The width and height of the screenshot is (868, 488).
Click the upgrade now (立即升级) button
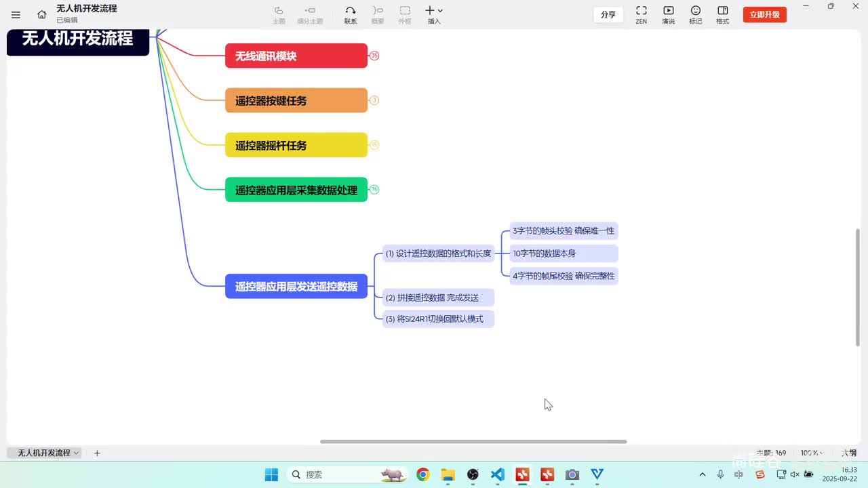(765, 14)
